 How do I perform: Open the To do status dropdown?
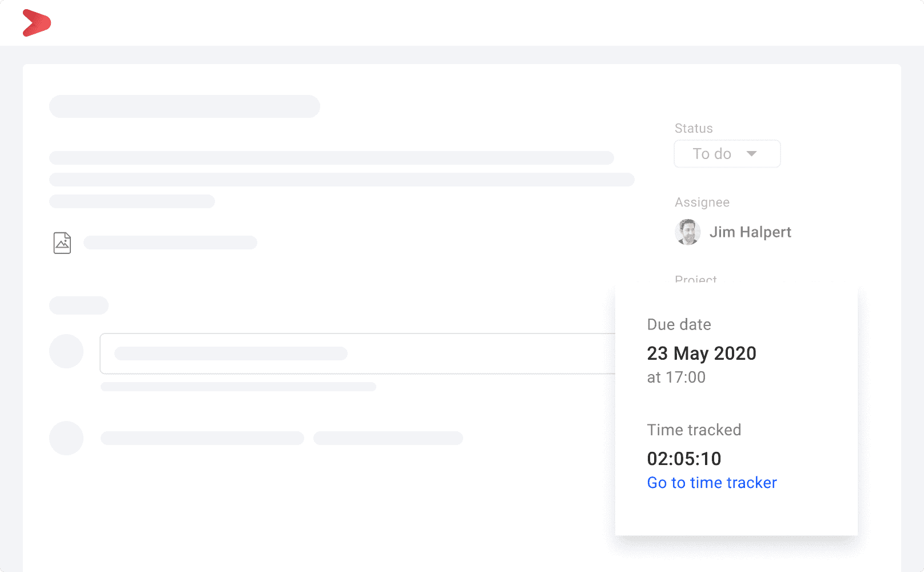727,154
